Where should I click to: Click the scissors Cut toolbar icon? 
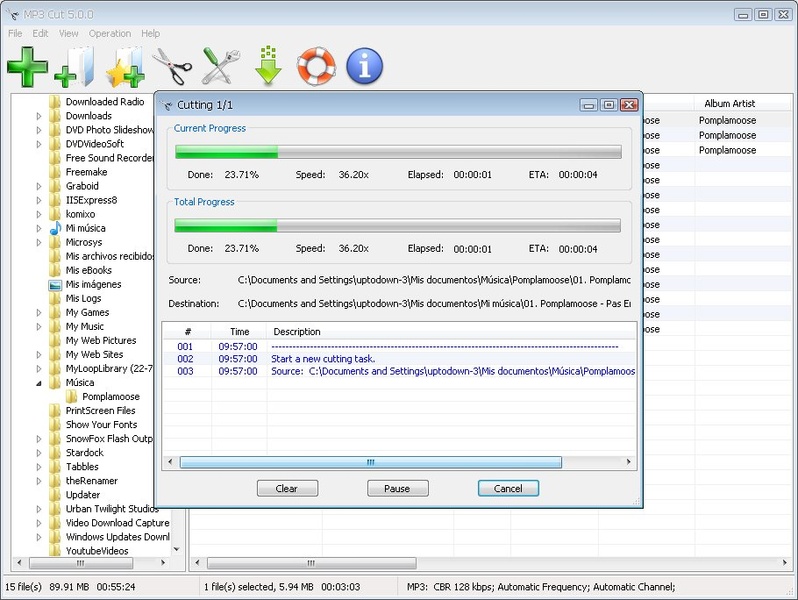coord(172,66)
